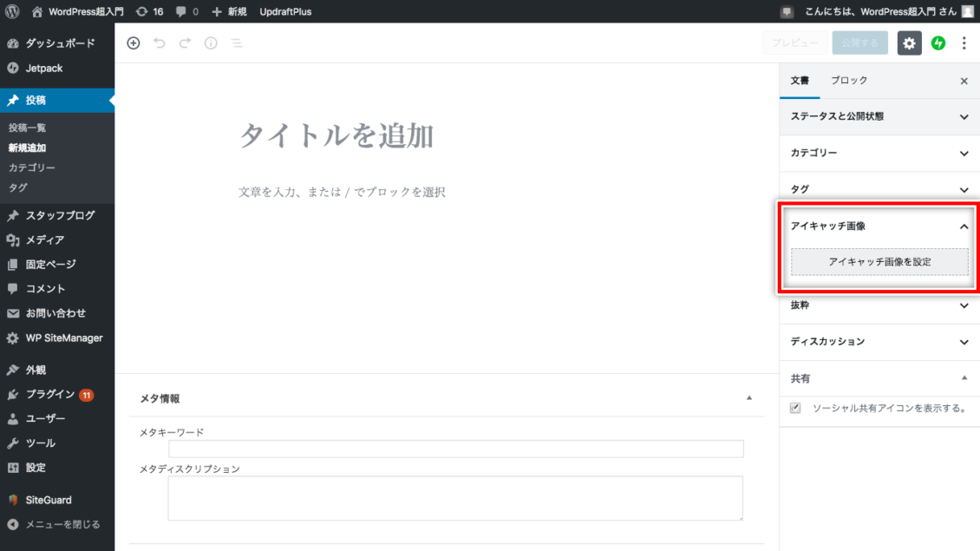The width and height of the screenshot is (980, 551).
Task: Click the redo arrow in the editor toolbar
Action: (x=184, y=43)
